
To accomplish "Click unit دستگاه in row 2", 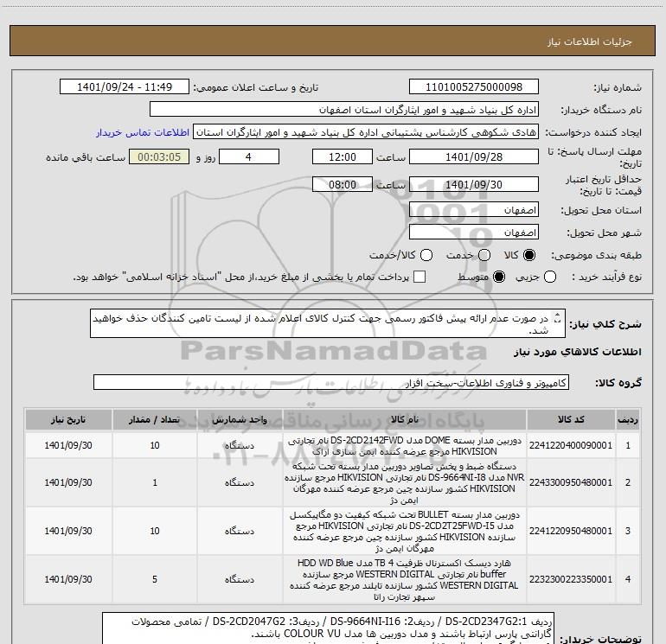I will tap(240, 482).
